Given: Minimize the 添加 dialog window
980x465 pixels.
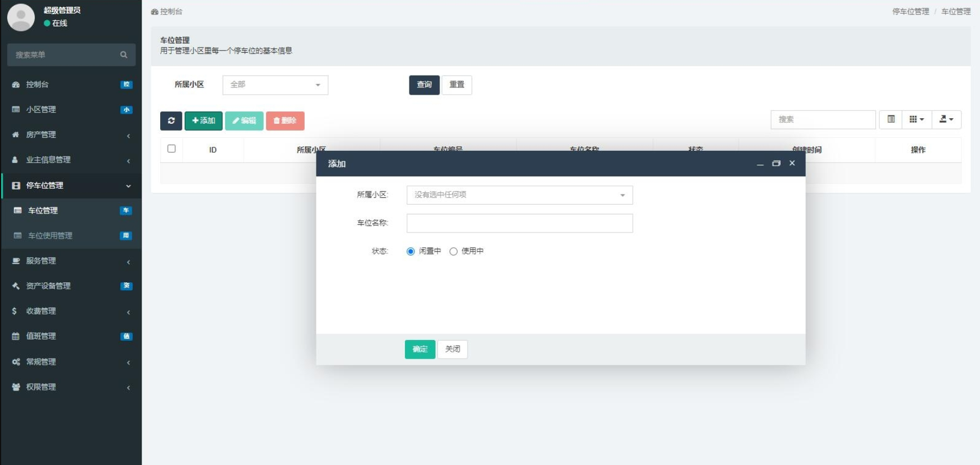Looking at the screenshot, I should [760, 164].
